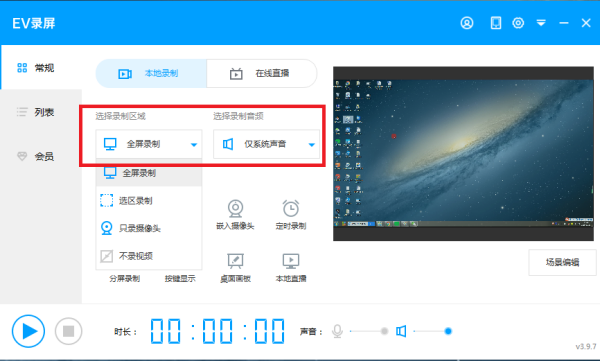
Task: Expand the 仅系统声音 audio dropdown
Action: click(x=266, y=144)
